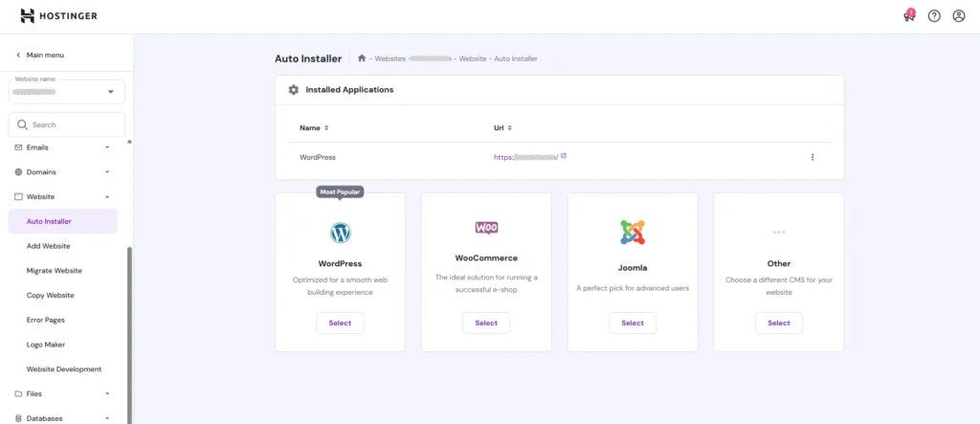980x424 pixels.
Task: Open Error Pages in sidebar
Action: coord(46,320)
